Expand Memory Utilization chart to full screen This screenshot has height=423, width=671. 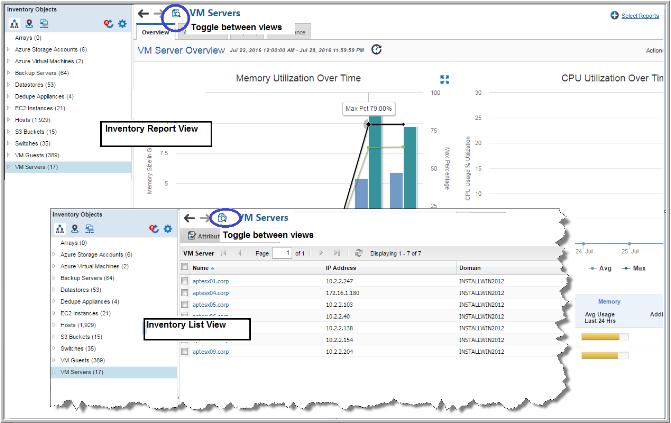[444, 79]
